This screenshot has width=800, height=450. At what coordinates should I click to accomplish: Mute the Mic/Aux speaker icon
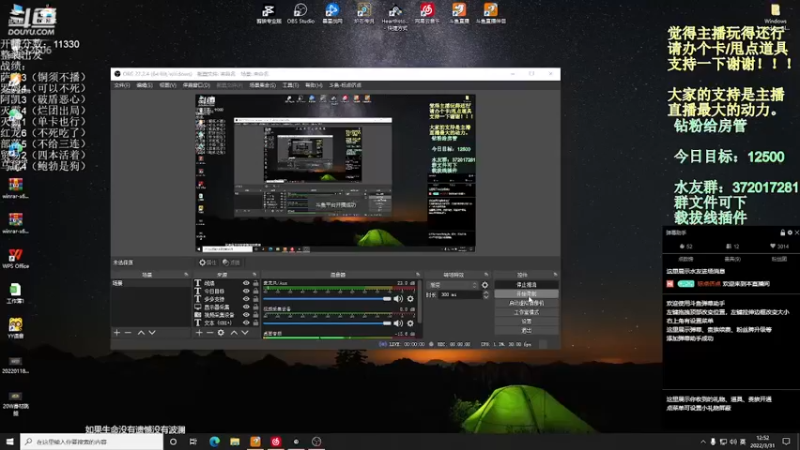pyautogui.click(x=398, y=299)
